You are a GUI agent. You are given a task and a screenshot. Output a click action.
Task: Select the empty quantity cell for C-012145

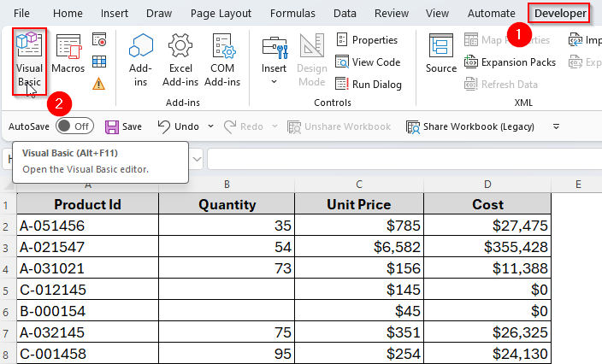point(227,290)
